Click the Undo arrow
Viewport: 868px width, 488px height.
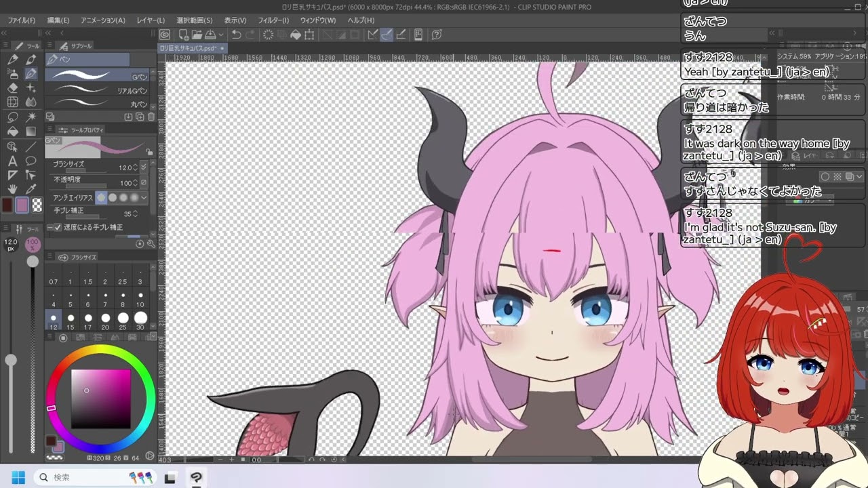(236, 35)
